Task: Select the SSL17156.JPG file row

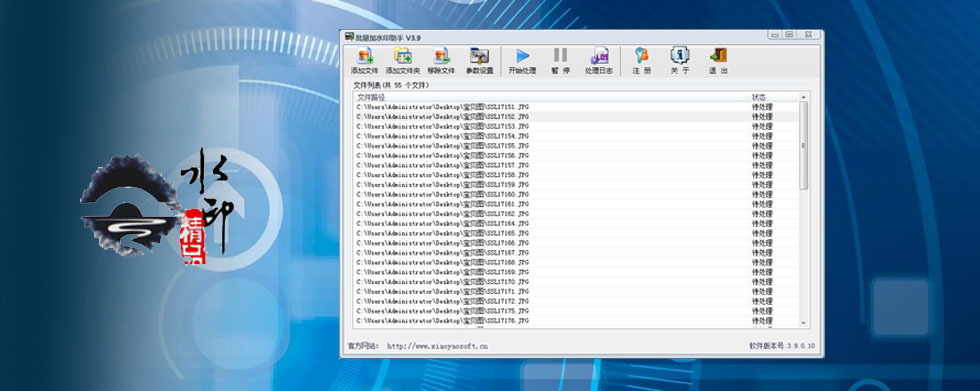Action: click(x=576, y=155)
